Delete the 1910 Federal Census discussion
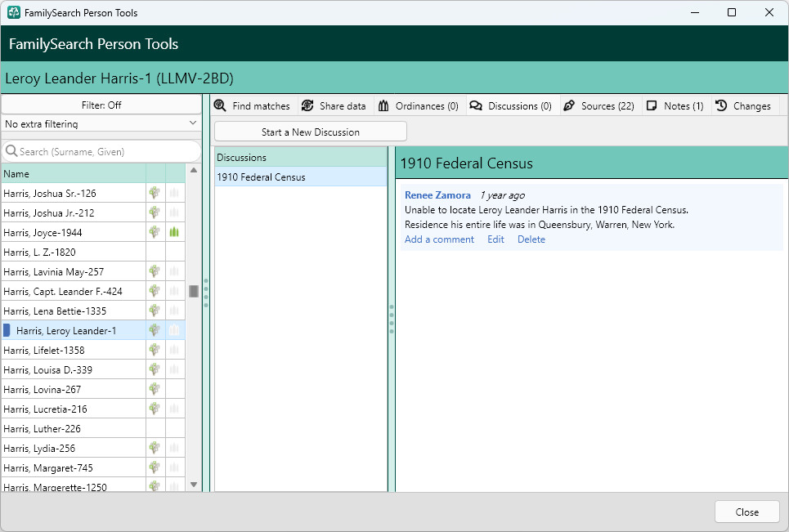The width and height of the screenshot is (789, 532). tap(531, 239)
